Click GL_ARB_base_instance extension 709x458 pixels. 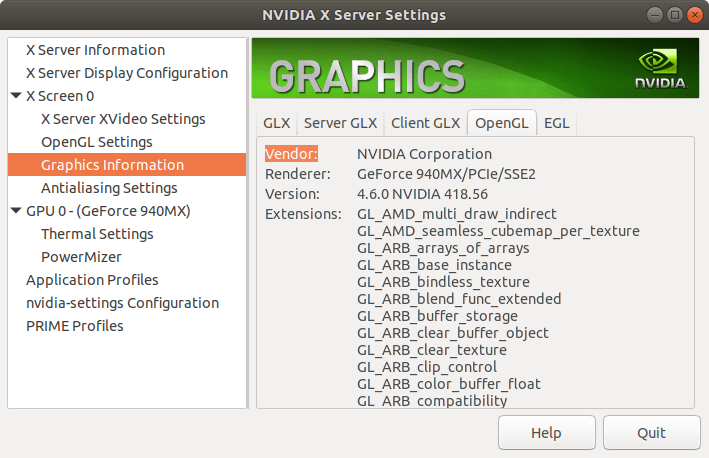[x=435, y=265]
